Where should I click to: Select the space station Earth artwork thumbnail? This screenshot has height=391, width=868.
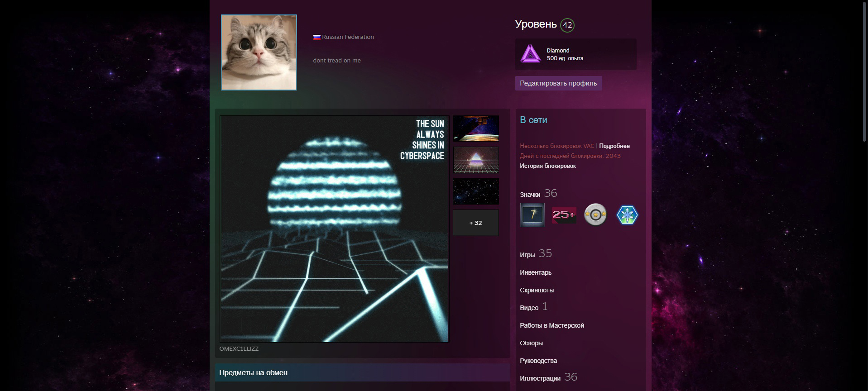476,129
